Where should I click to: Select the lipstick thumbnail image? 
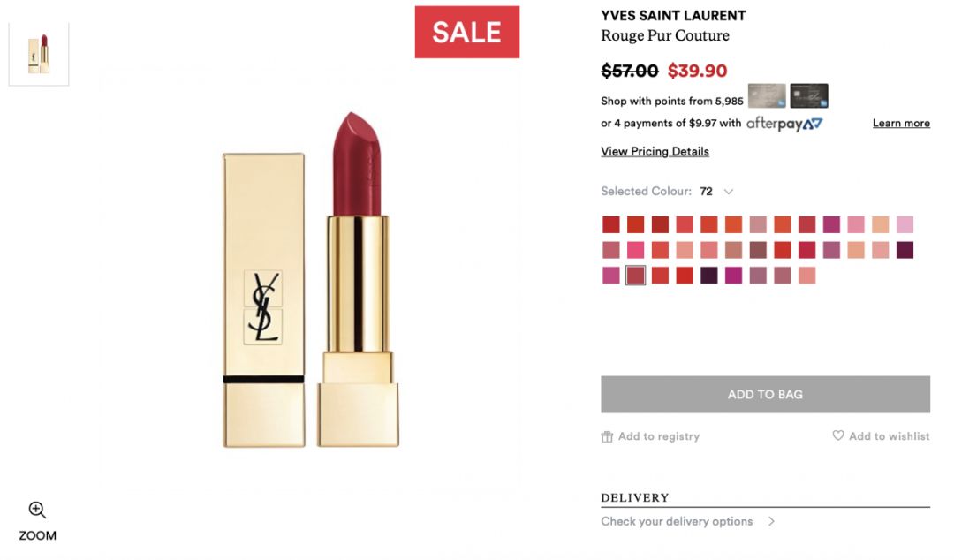39,54
